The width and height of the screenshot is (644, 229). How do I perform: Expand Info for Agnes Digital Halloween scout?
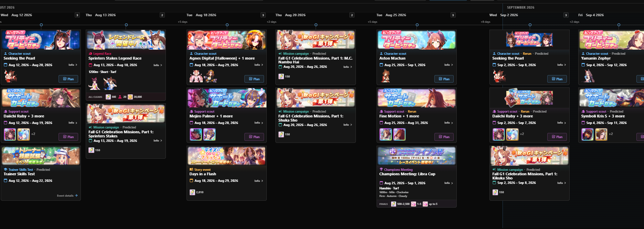(x=258, y=65)
